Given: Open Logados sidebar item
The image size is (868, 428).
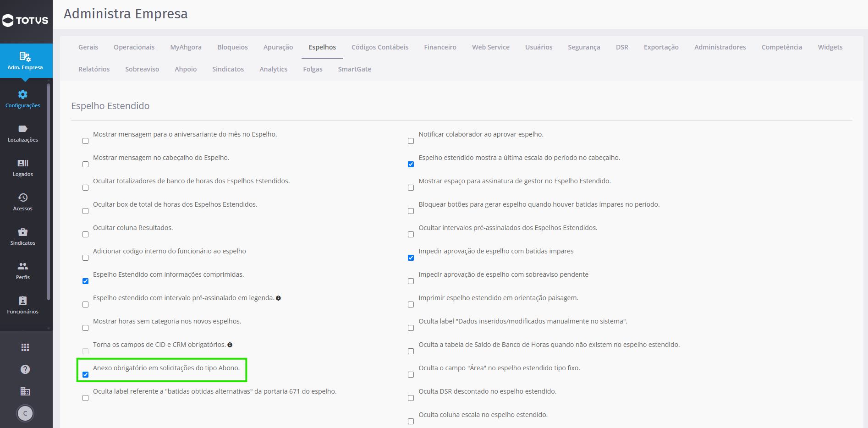Looking at the screenshot, I should click(23, 168).
